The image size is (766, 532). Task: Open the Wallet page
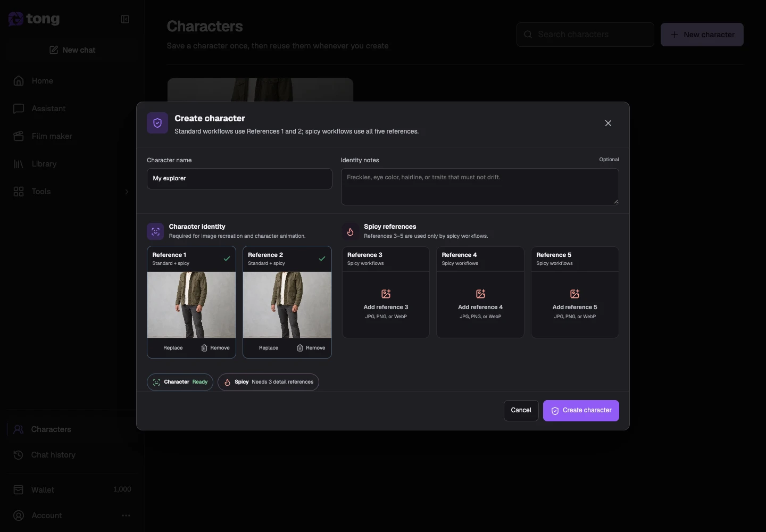72,489
